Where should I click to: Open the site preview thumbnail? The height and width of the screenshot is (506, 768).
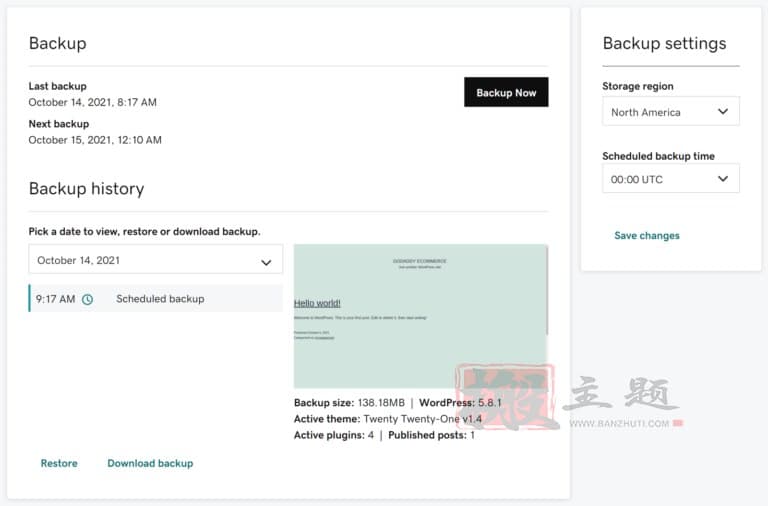(421, 316)
